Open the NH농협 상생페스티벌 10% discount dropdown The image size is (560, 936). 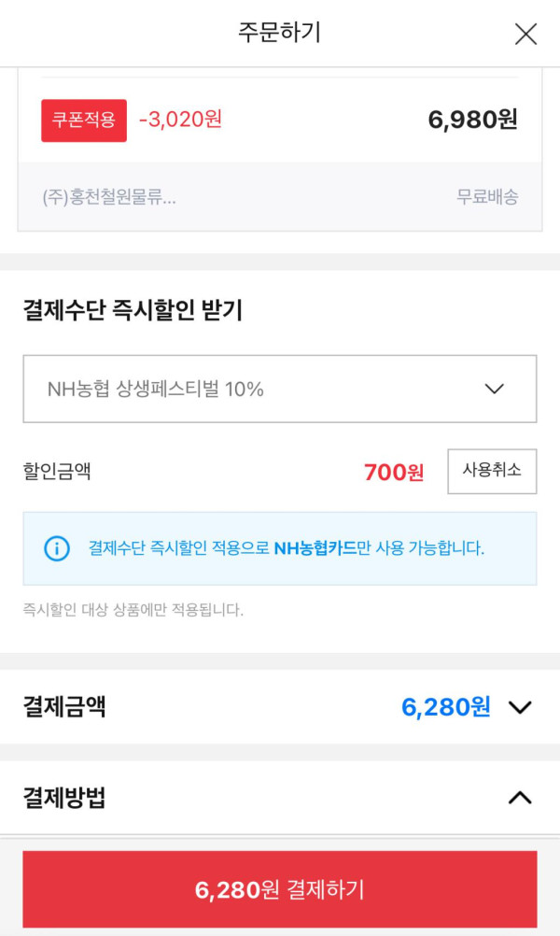coord(279,389)
